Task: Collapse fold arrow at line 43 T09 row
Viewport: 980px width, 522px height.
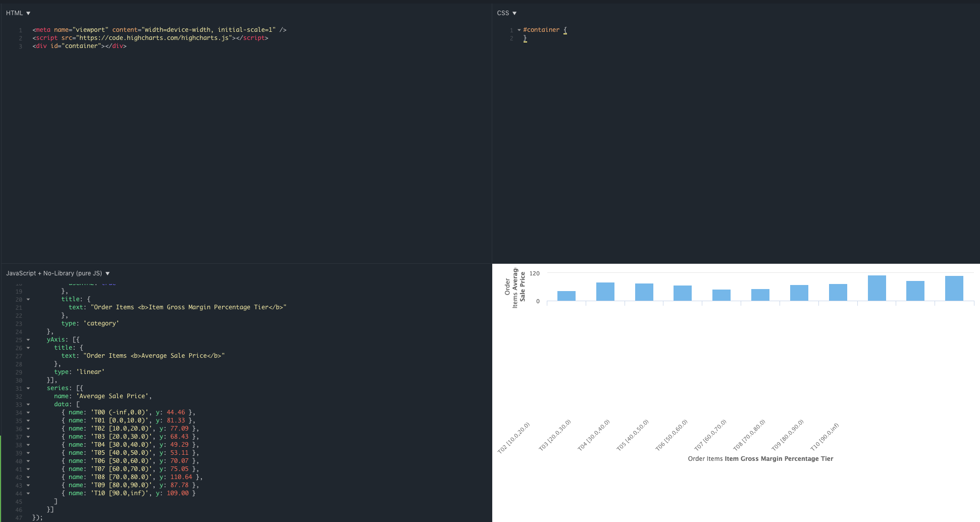Action: tap(28, 486)
